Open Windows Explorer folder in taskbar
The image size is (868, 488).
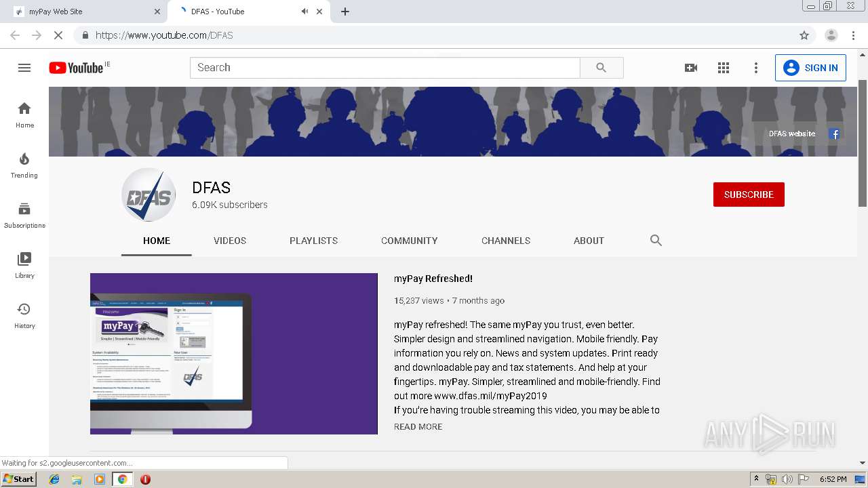[x=77, y=479]
